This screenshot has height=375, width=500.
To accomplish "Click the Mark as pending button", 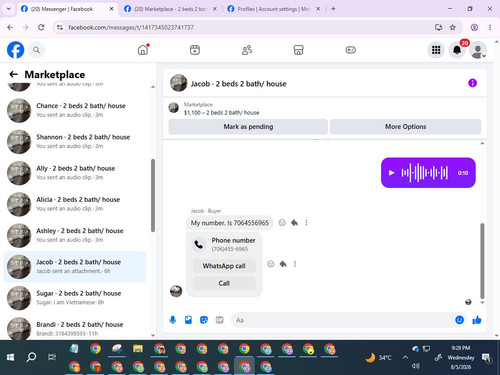I will (248, 127).
